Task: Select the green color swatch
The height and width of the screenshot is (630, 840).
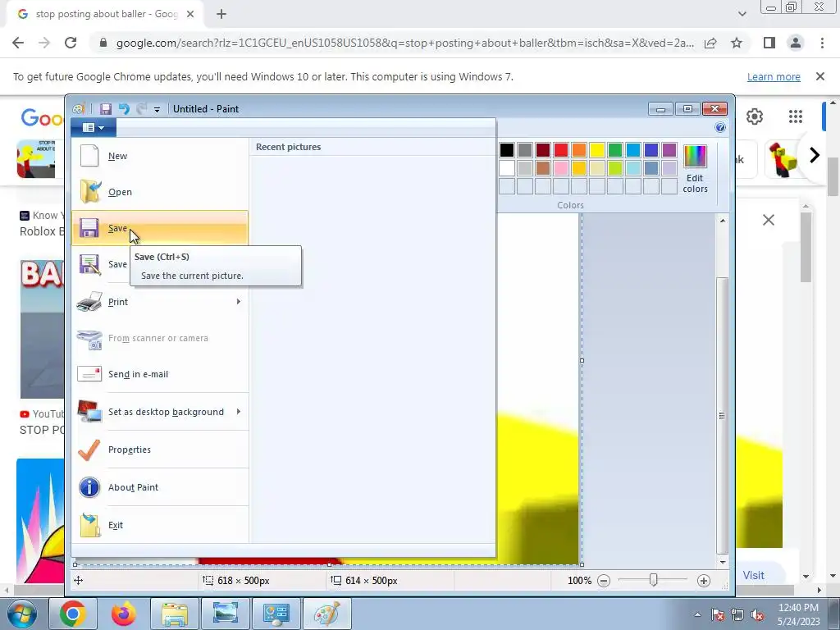Action: [x=615, y=150]
